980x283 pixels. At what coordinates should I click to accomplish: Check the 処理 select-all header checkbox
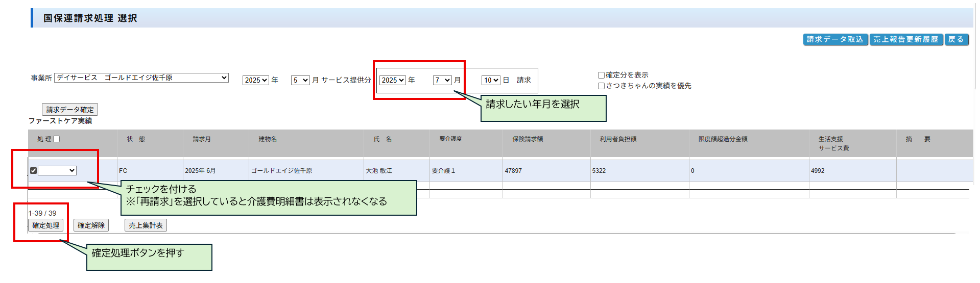click(57, 139)
